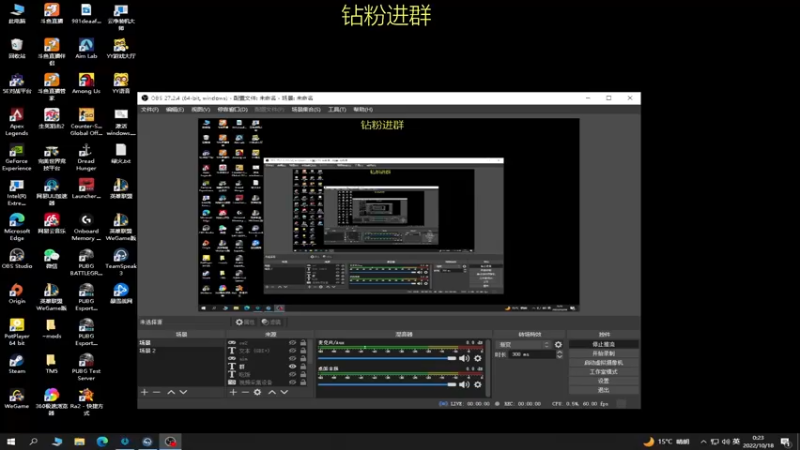Image resolution: width=800 pixels, height=450 pixels.
Task: Add a new source with plus icon
Action: click(233, 392)
